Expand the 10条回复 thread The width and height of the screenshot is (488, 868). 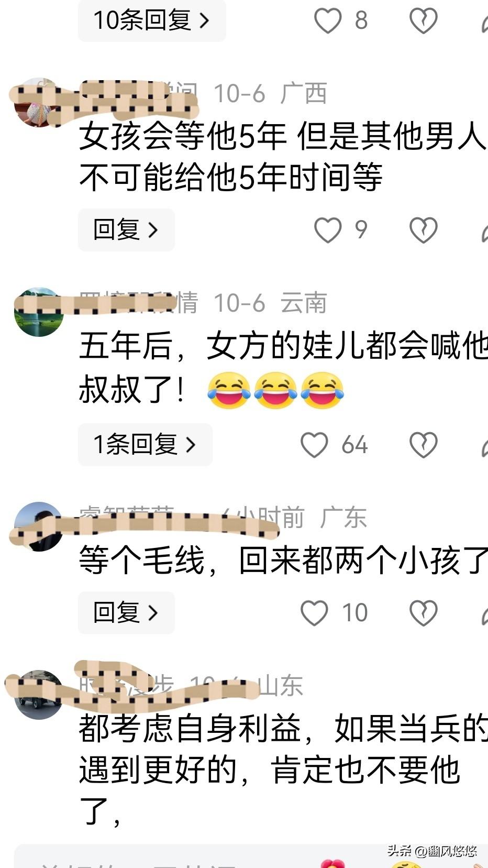pyautogui.click(x=152, y=20)
